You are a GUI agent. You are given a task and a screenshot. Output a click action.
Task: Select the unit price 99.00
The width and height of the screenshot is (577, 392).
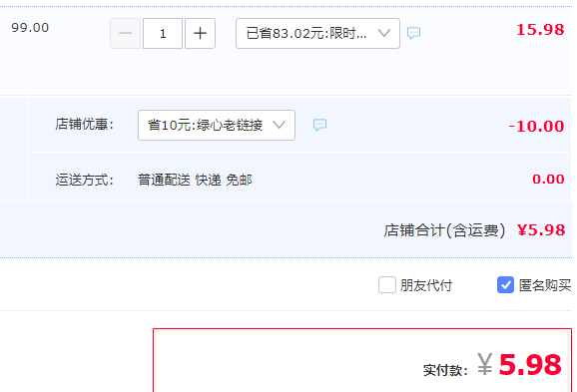click(30, 28)
